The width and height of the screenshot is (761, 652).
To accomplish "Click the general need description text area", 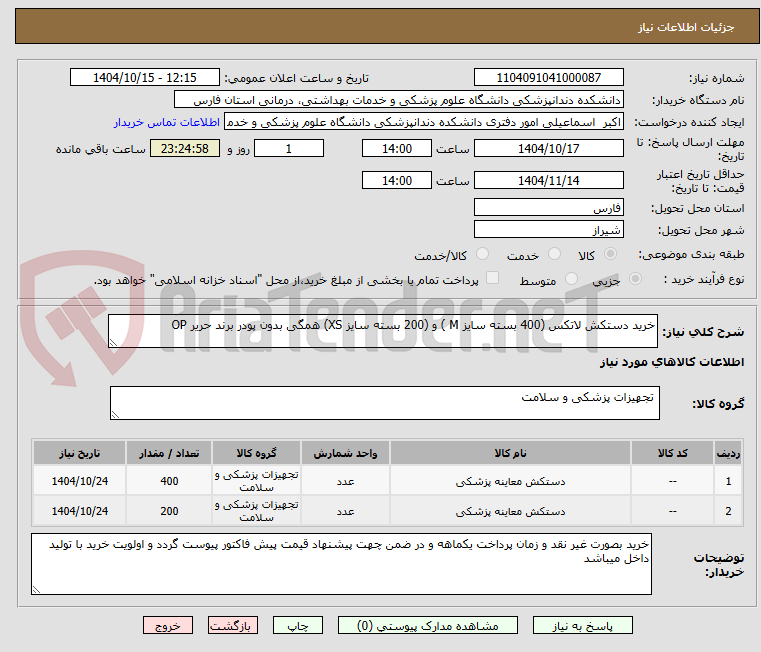I will [x=383, y=331].
